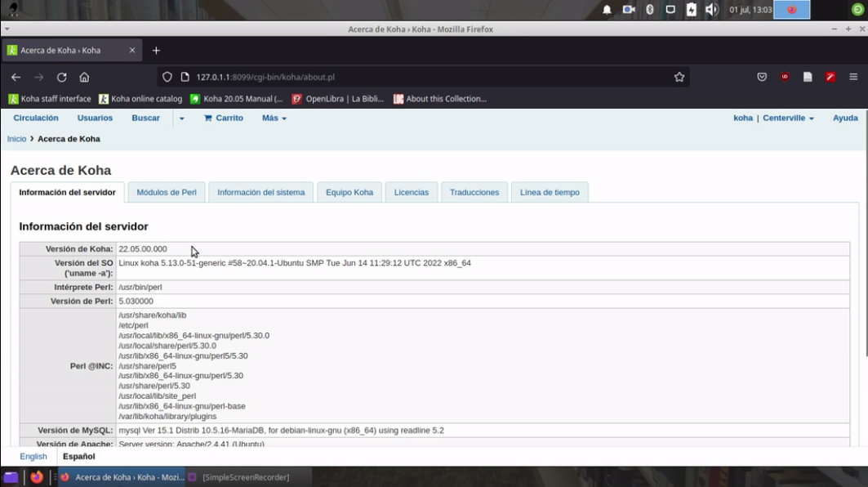The width and height of the screenshot is (868, 487).
Task: Click the red pencil extension icon
Action: (x=830, y=77)
